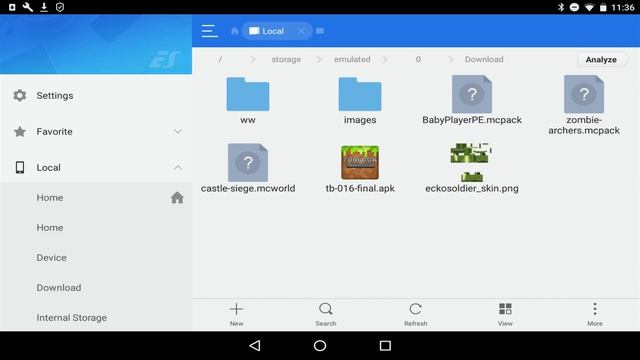Tap the New plus button
The width and height of the screenshot is (640, 360).
pyautogui.click(x=236, y=313)
